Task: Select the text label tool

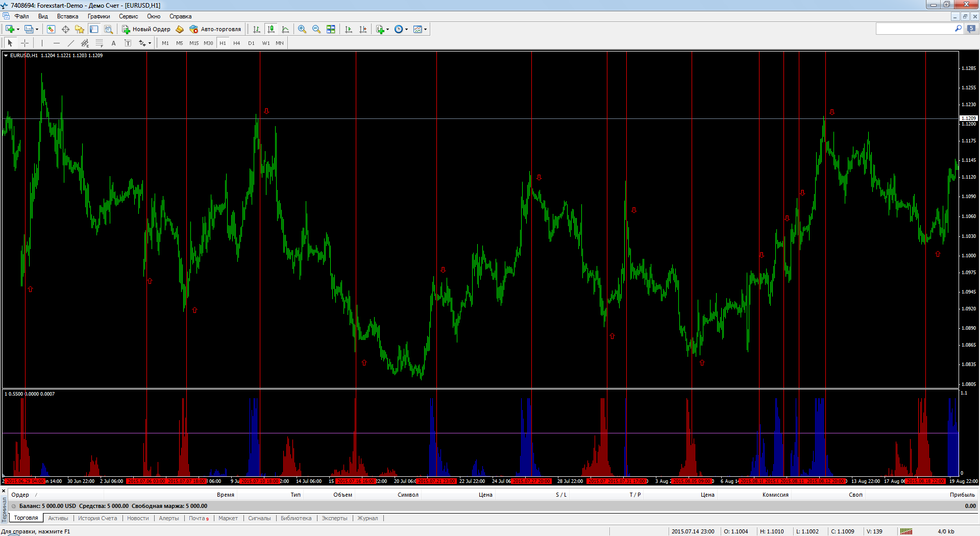Action: (114, 43)
